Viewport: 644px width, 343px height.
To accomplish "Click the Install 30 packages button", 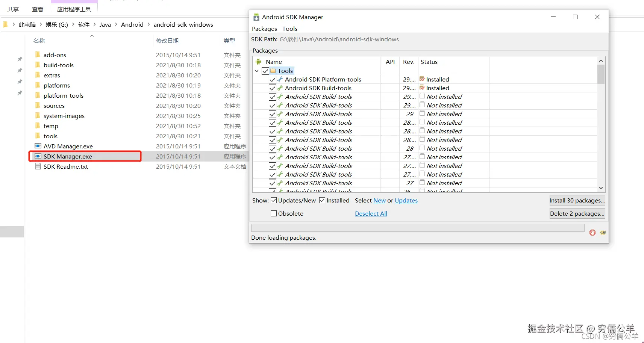I will pyautogui.click(x=577, y=200).
